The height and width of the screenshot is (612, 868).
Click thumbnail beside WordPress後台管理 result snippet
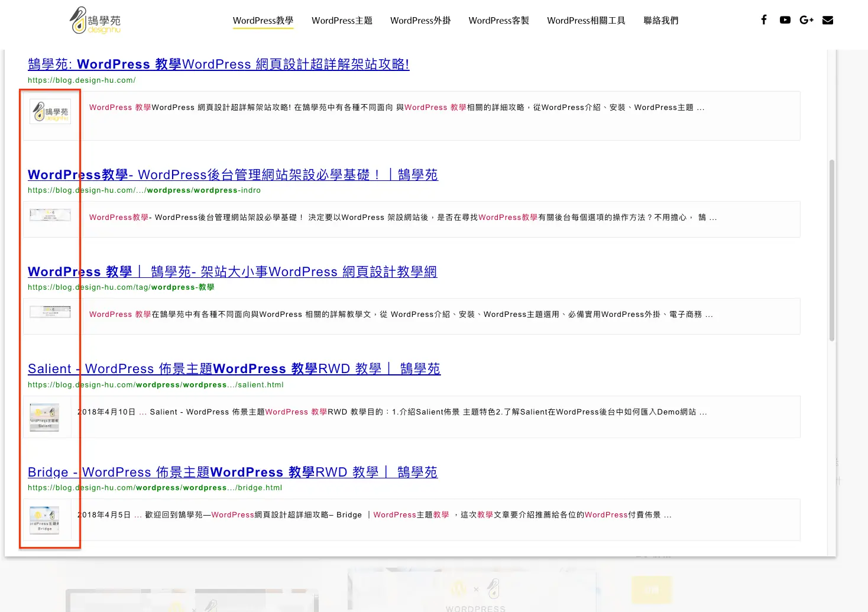point(50,215)
